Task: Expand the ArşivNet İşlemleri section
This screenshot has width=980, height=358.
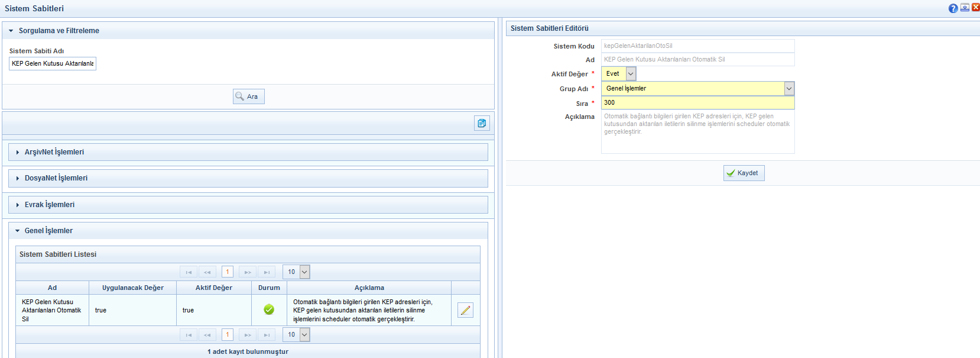Action: pyautogui.click(x=54, y=152)
